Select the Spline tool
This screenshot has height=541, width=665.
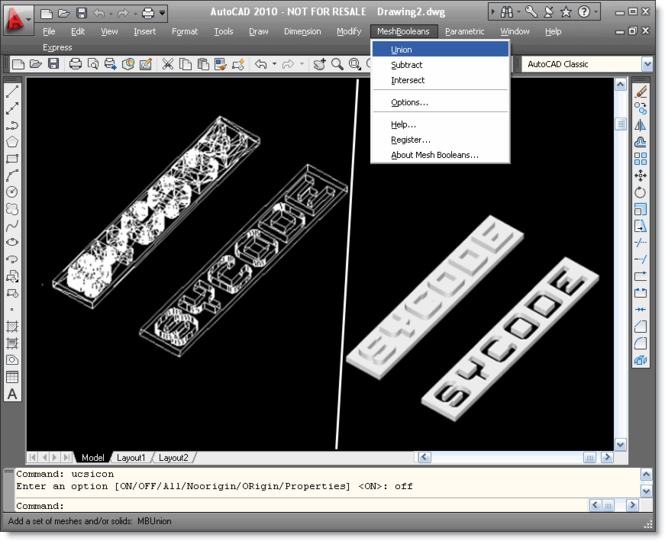[x=12, y=225]
